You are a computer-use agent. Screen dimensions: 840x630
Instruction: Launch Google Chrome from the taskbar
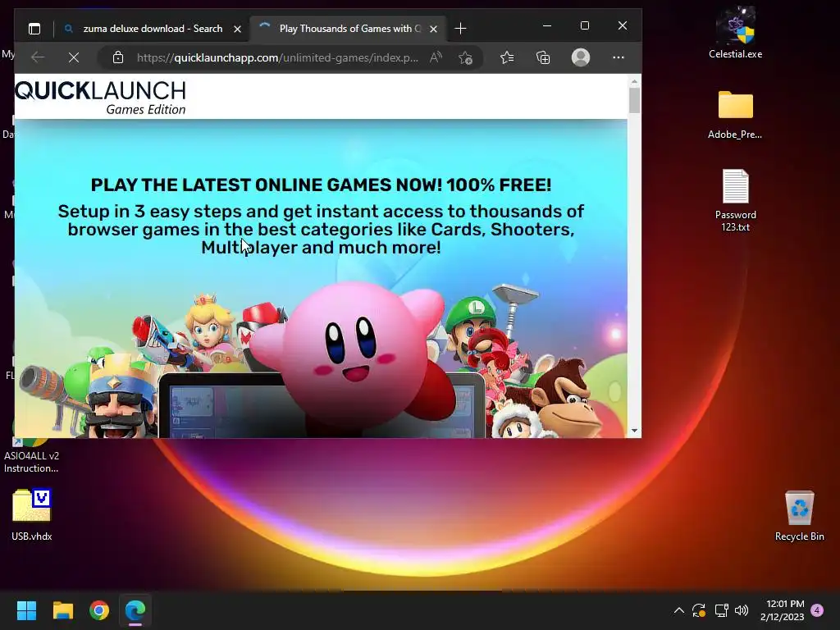click(x=99, y=610)
